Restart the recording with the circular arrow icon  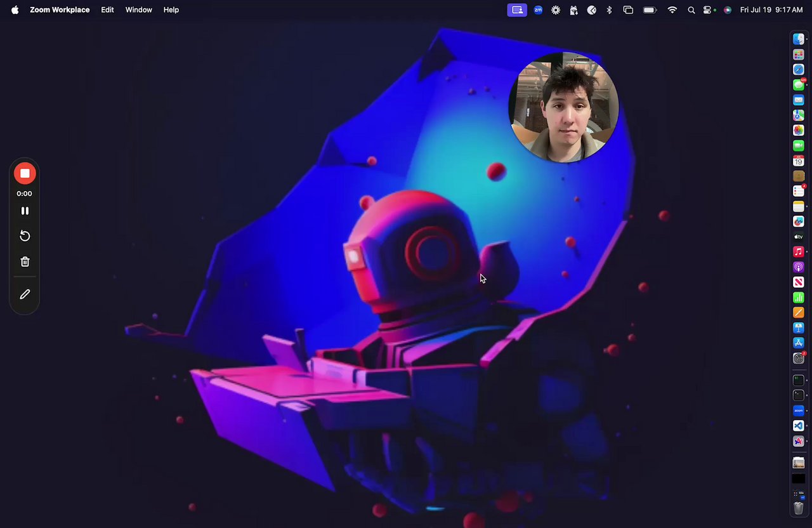pos(25,236)
